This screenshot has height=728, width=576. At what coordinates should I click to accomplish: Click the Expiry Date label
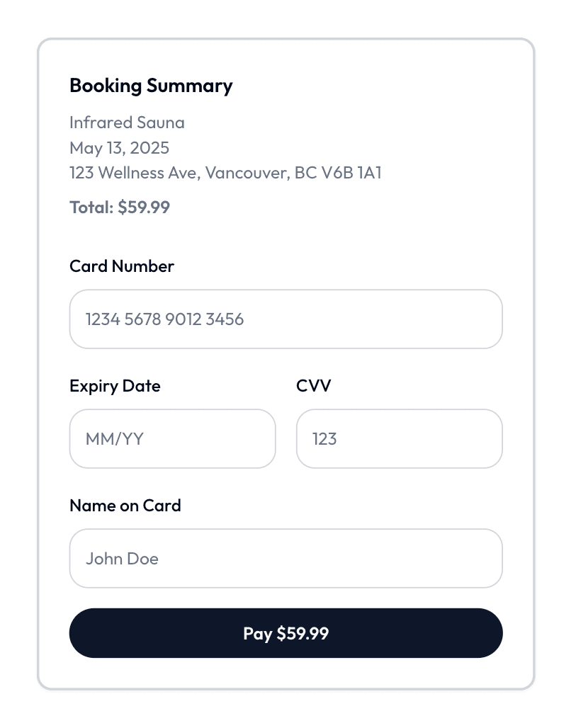[x=115, y=386]
